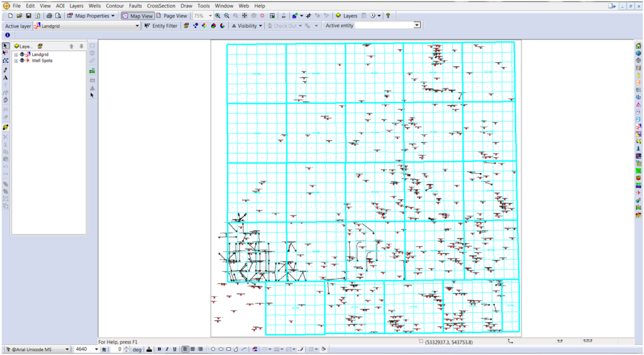Activate the Map View mode
644x355 pixels.
(137, 15)
